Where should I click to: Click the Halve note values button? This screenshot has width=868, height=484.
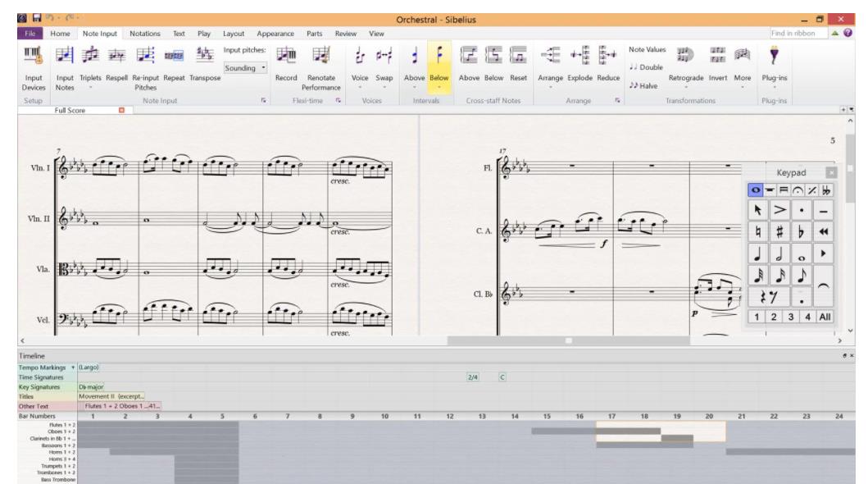click(644, 84)
